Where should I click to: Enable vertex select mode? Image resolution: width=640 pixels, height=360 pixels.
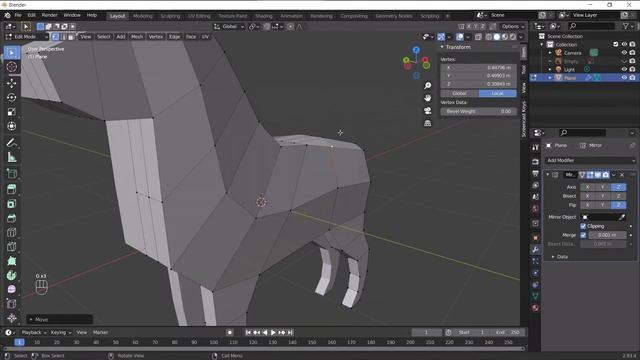(x=55, y=37)
